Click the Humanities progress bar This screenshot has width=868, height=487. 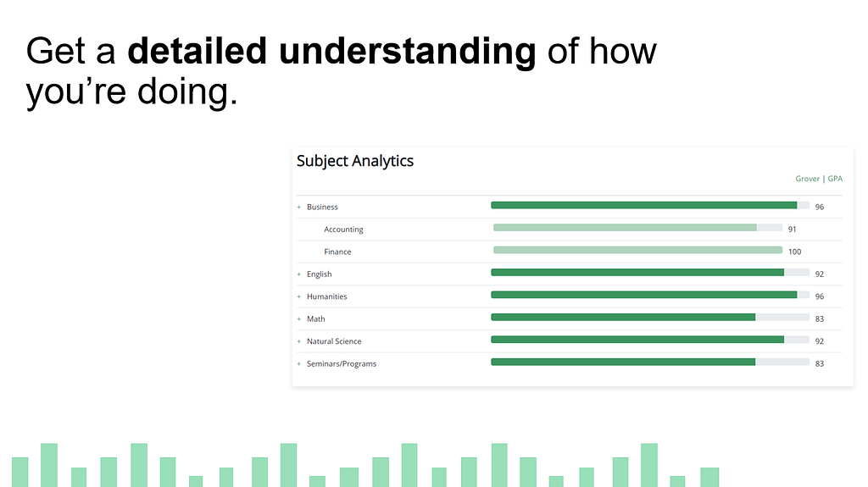pos(644,295)
